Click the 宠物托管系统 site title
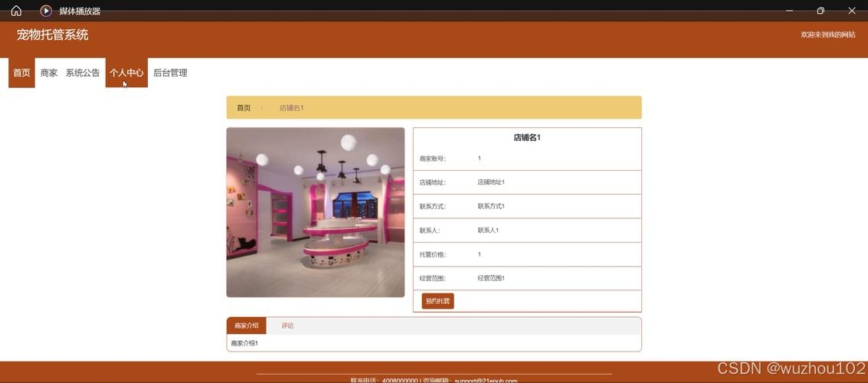The image size is (868, 383). 52,35
